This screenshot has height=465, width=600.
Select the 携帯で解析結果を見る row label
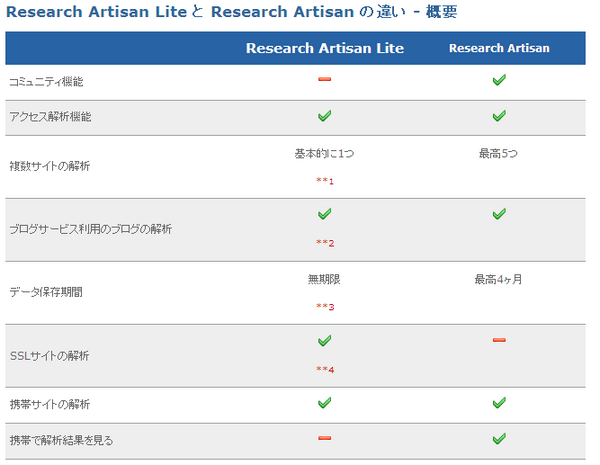[61, 441]
